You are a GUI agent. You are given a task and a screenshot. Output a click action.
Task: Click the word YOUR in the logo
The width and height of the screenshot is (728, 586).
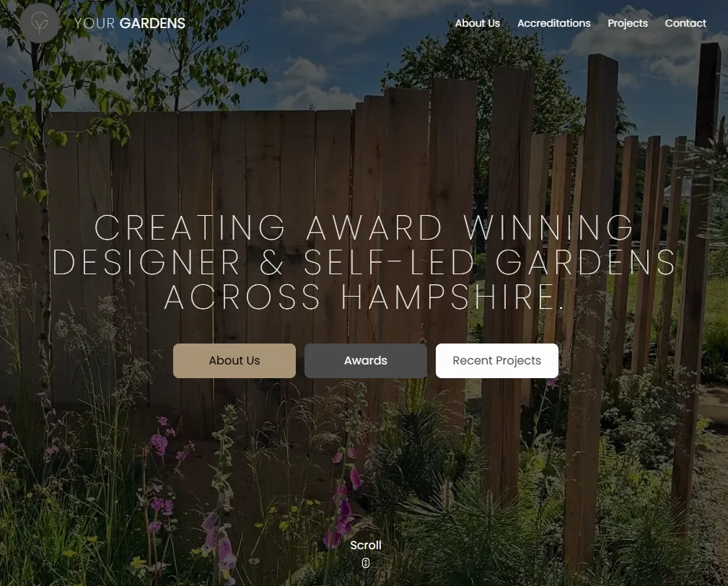(x=95, y=23)
